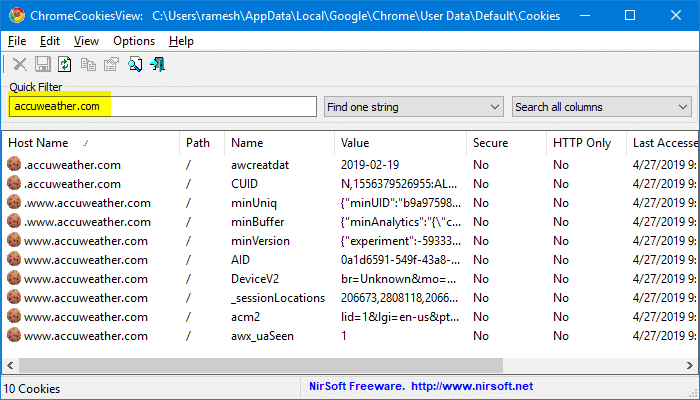Click the horizontal scrollbar thumb
Screen dimensions: 700x400
point(261,365)
